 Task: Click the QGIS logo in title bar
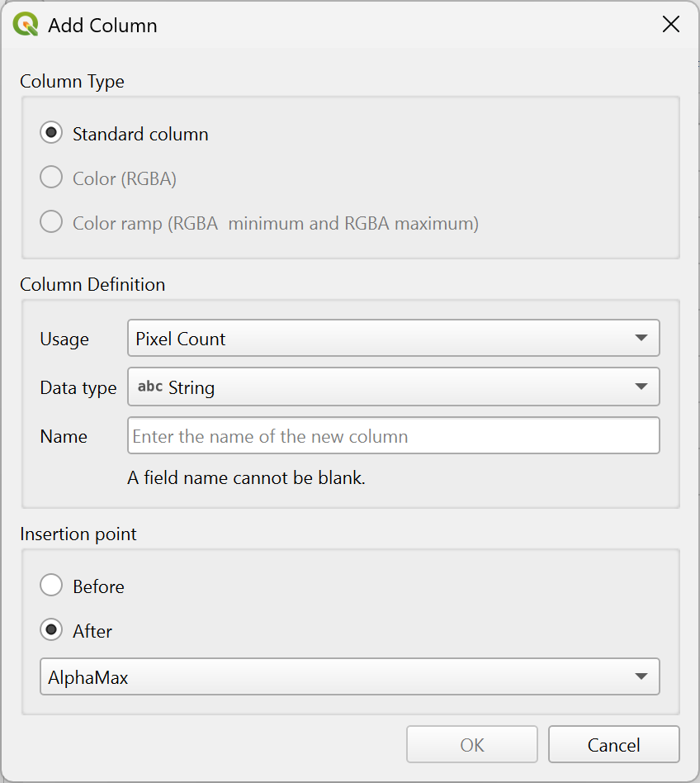(x=26, y=25)
